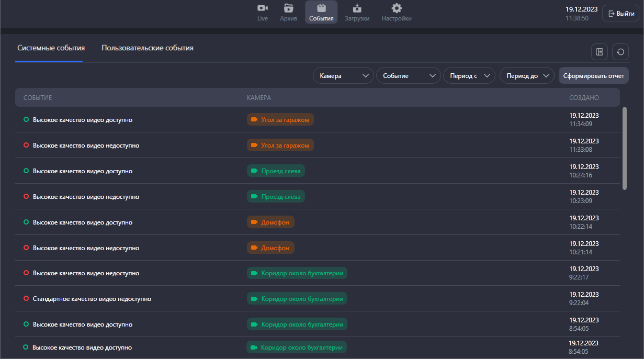Expand the Камера filter dropdown
Viewport: 644px width, 359px height.
click(x=343, y=76)
